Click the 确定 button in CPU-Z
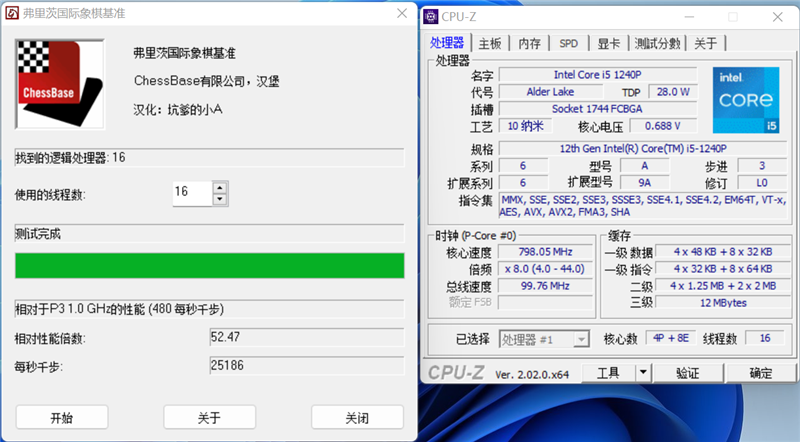The height and width of the screenshot is (442, 800). (760, 373)
